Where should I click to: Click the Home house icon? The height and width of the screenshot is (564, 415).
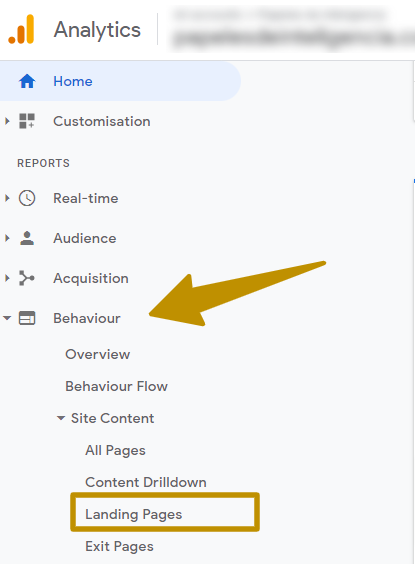coord(27,81)
